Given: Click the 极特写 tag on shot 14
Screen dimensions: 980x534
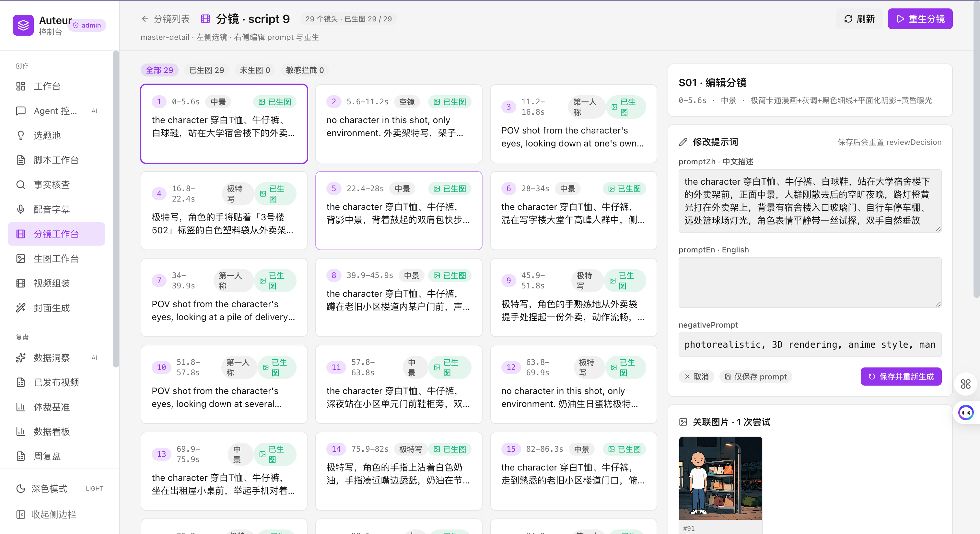Looking at the screenshot, I should click(x=411, y=449).
